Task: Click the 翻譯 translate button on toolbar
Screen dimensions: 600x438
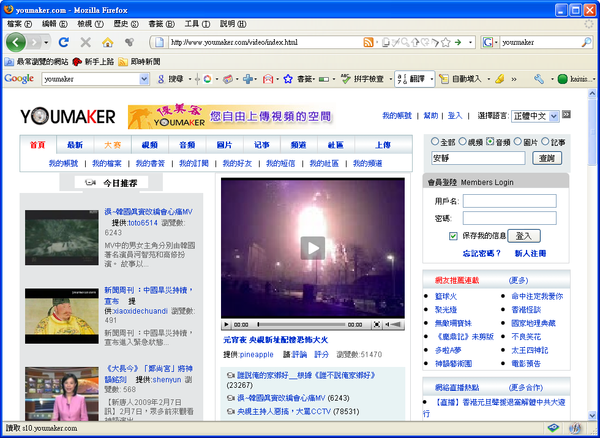Action: point(412,79)
